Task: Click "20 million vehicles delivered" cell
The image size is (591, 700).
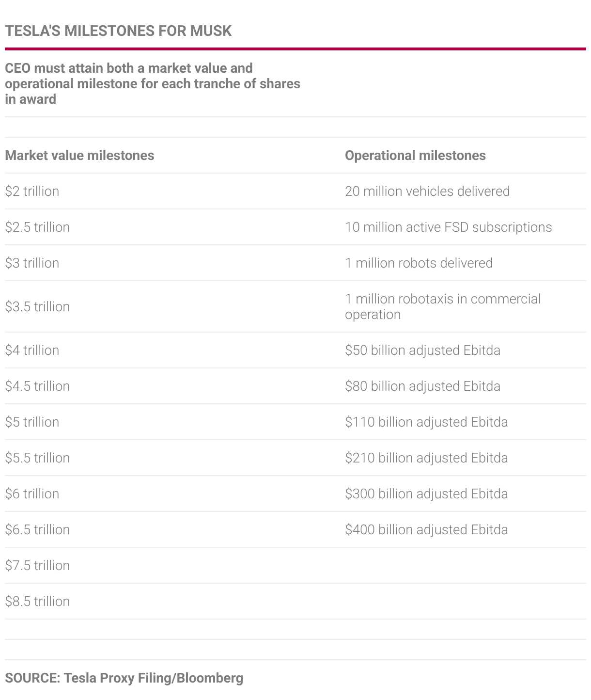Action: point(427,191)
